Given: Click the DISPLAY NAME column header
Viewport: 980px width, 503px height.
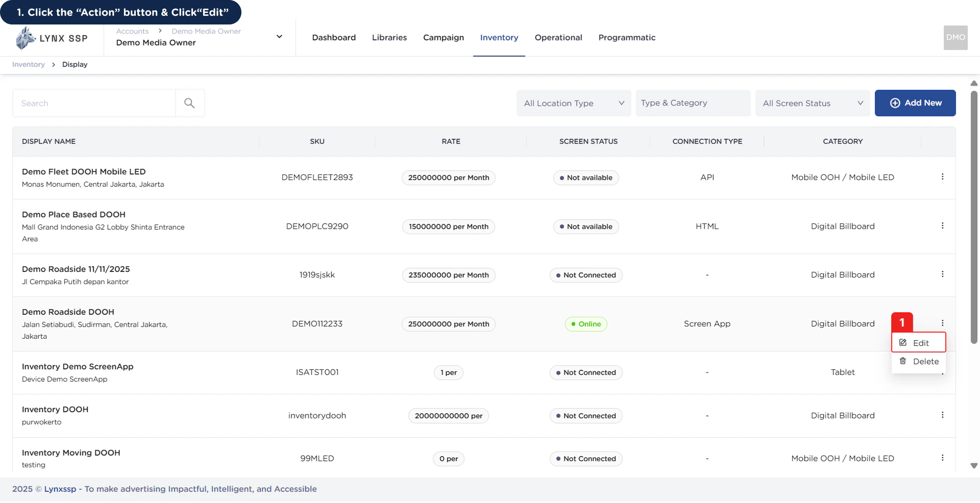Looking at the screenshot, I should coord(48,142).
